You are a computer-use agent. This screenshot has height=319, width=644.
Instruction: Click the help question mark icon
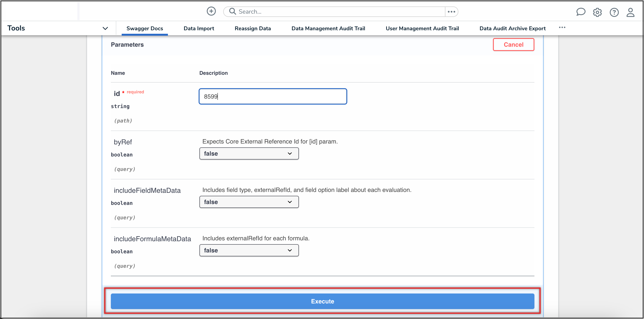[x=614, y=12]
